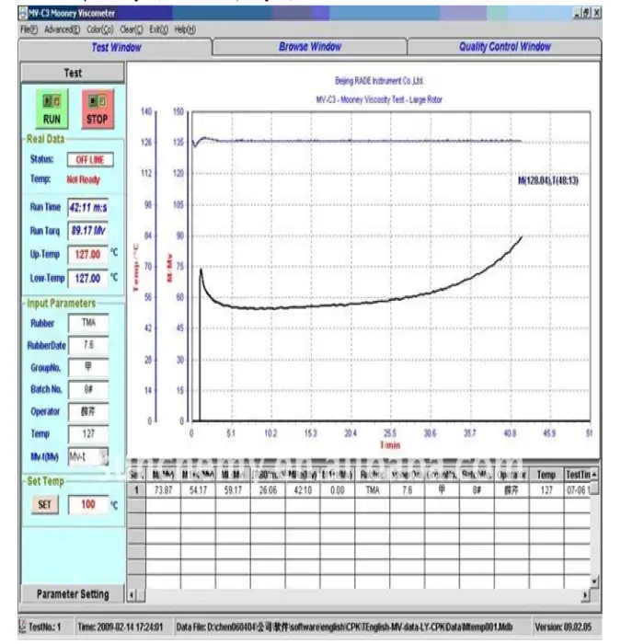Click the Set Temp value field

87,504
